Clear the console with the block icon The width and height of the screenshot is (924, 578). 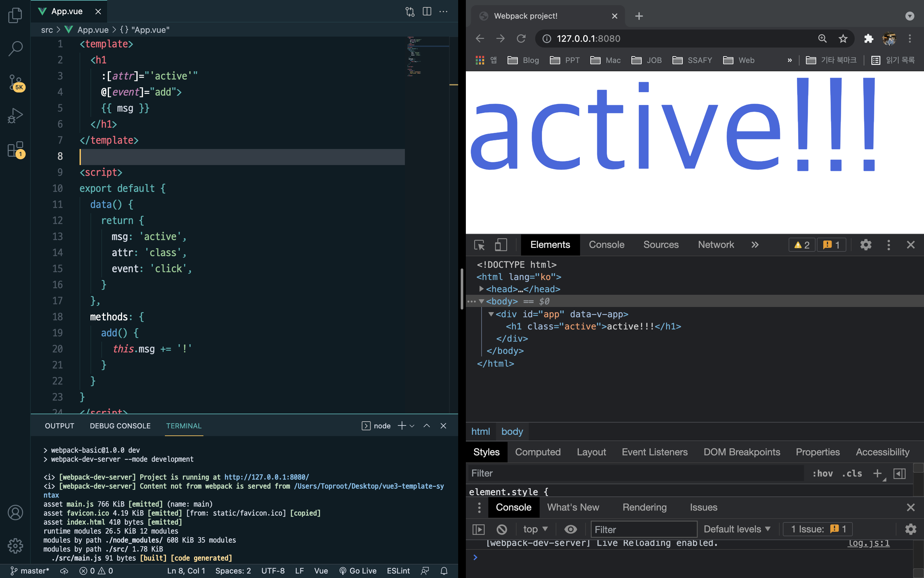click(502, 530)
